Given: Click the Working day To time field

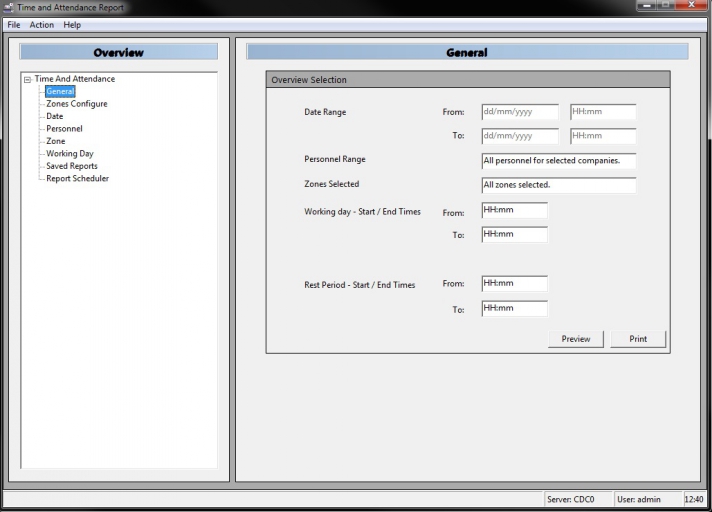Looking at the screenshot, I should click(x=514, y=235).
